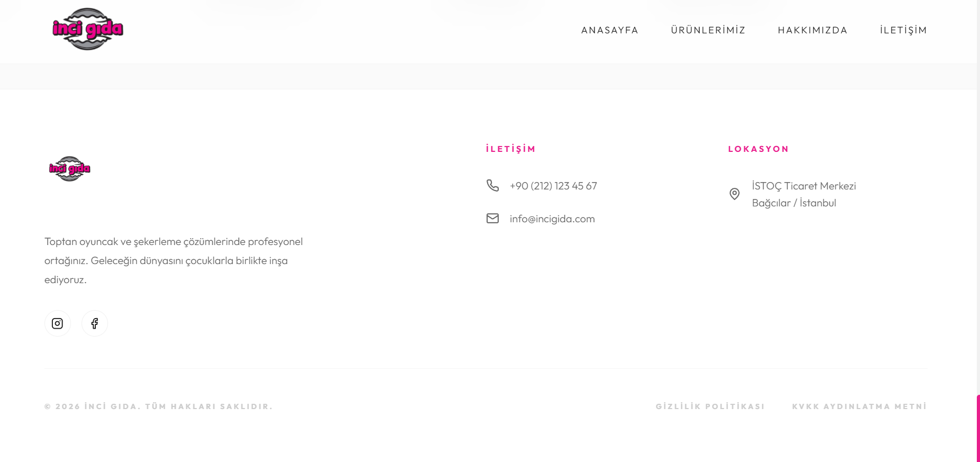Click the İnci Gıda logo in the header
Screen dimensions: 980x462
click(87, 29)
